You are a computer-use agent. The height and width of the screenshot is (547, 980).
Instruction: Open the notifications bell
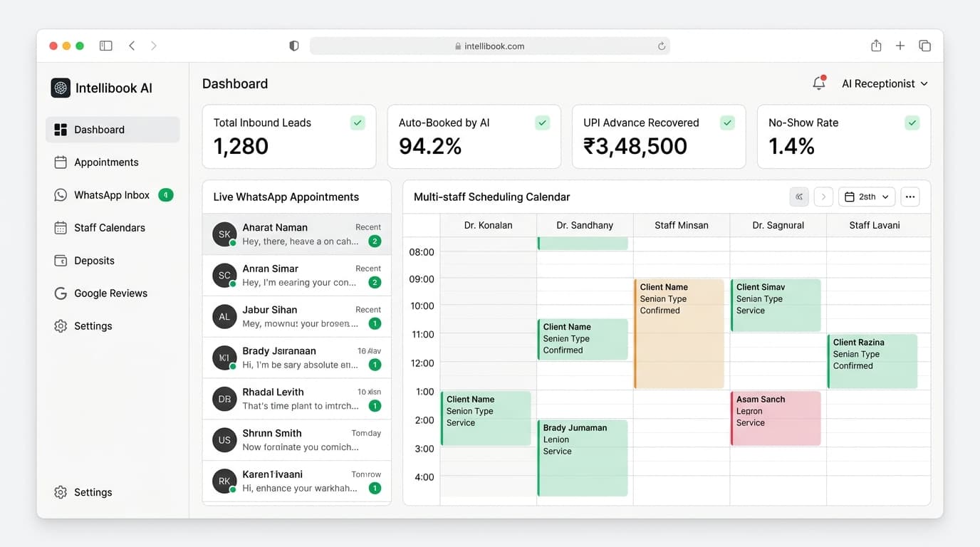pos(819,83)
